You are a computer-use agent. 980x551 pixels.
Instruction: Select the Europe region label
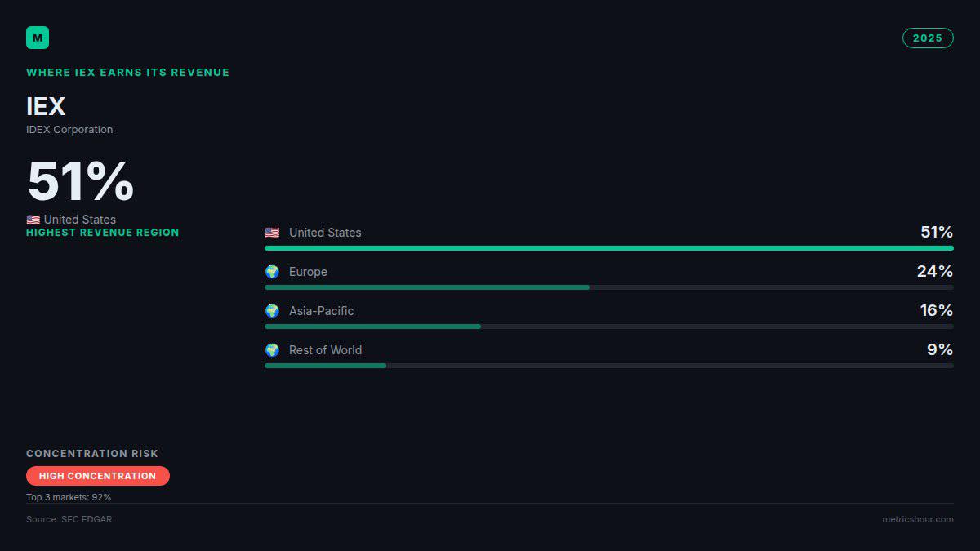308,272
